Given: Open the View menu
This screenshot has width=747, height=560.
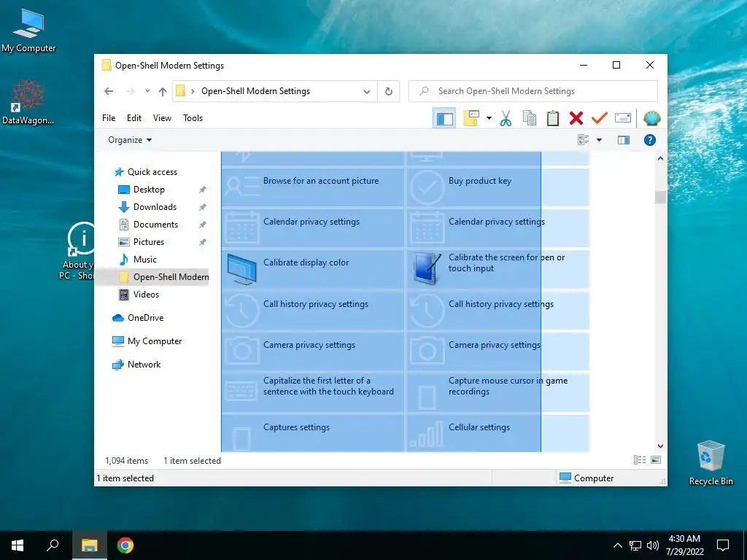Looking at the screenshot, I should (162, 118).
